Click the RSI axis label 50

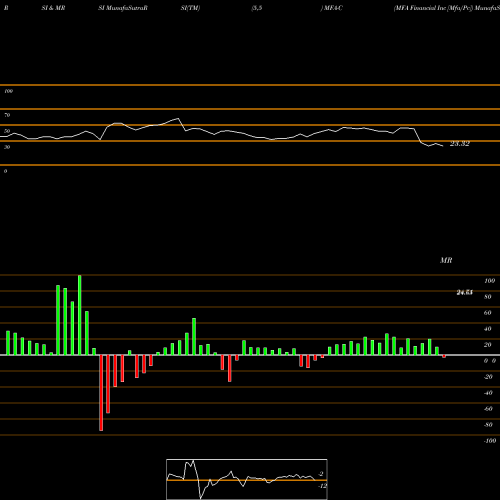[x=7, y=131]
